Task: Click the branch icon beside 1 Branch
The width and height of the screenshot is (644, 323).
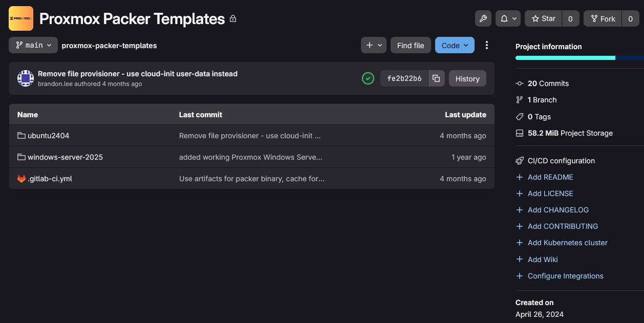Action: tap(520, 100)
